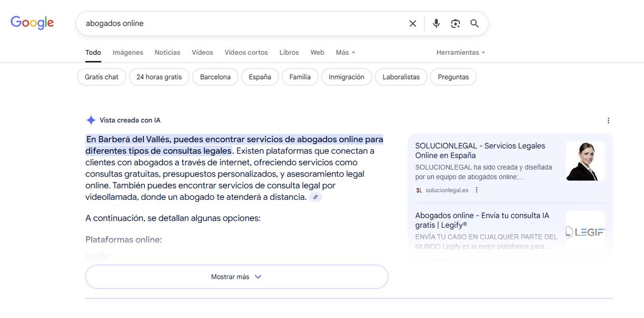Open the Libros tab

click(x=289, y=53)
